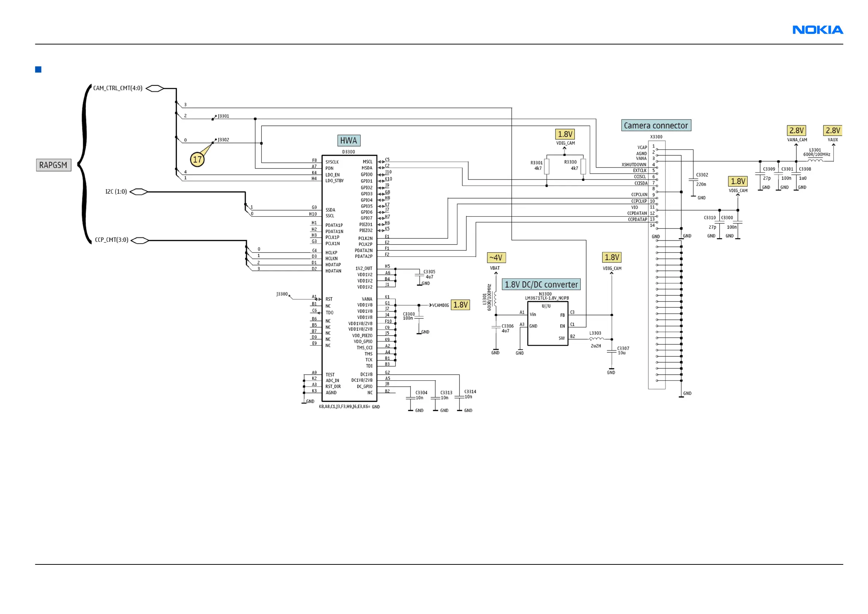Click the VANA_CAM net label
The image size is (868, 614).
797,140
